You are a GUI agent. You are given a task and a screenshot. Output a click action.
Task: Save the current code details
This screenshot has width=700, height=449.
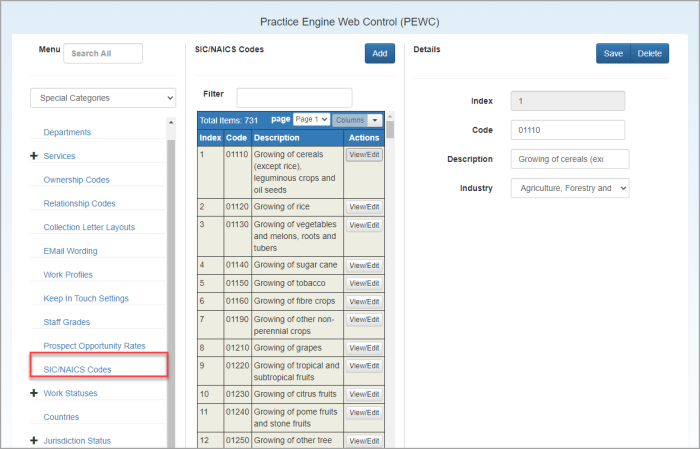point(613,54)
